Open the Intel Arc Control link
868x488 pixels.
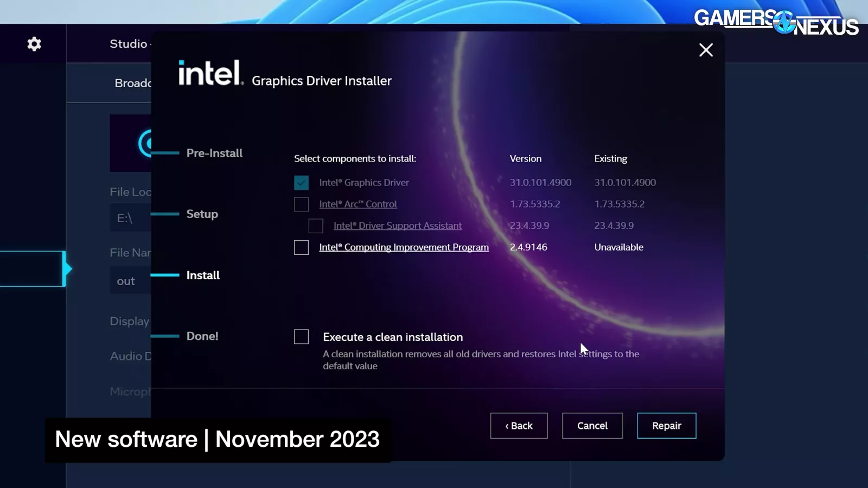(x=358, y=204)
